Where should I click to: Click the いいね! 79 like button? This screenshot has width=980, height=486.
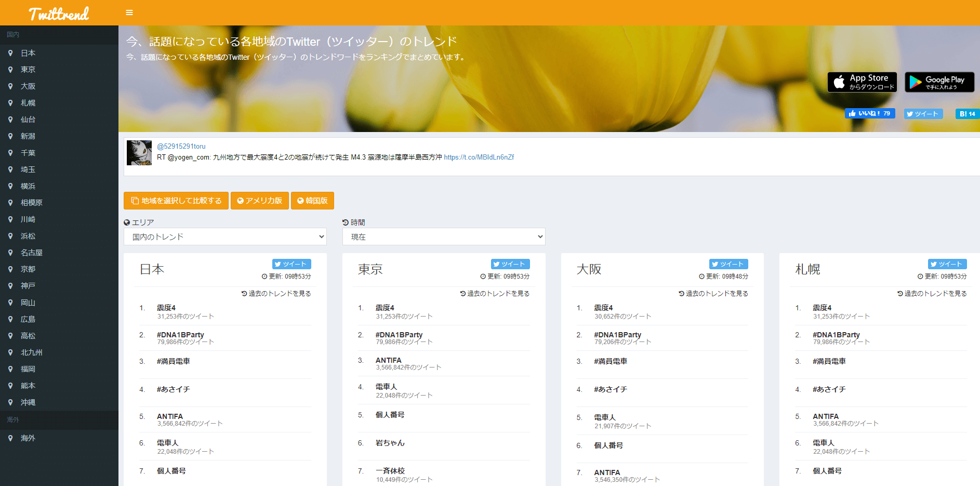pyautogui.click(x=869, y=113)
